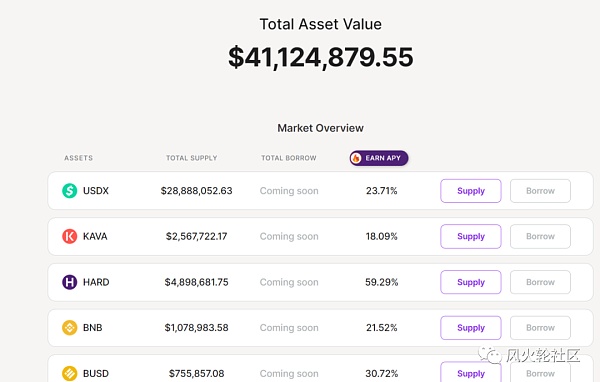The width and height of the screenshot is (600, 382).
Task: Click Supply in the BUSD row
Action: pyautogui.click(x=471, y=372)
